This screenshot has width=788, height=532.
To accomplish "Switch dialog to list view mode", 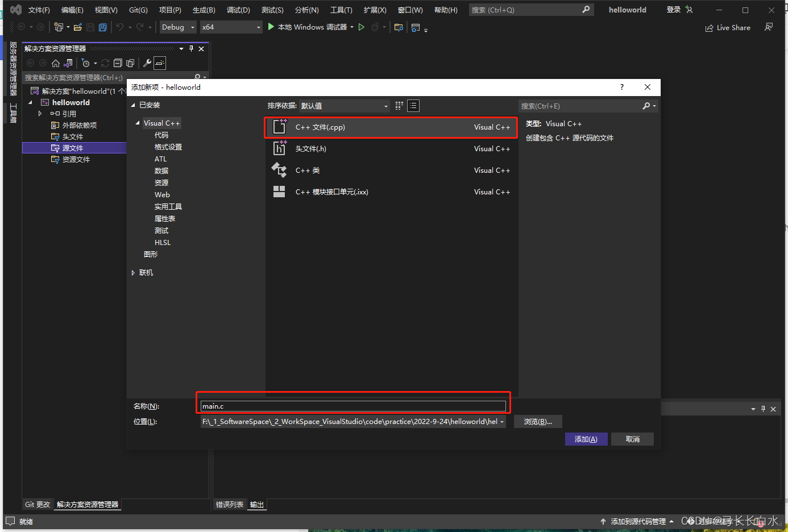I will pyautogui.click(x=413, y=106).
